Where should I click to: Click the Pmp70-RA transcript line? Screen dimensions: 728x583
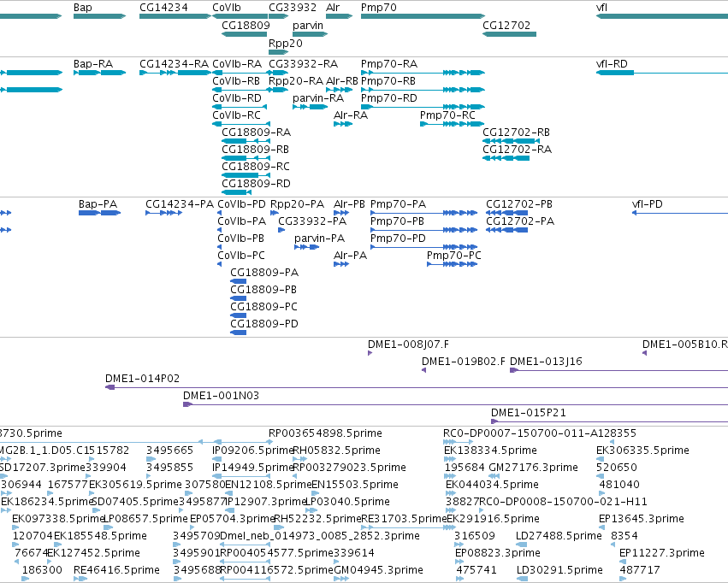[423, 73]
